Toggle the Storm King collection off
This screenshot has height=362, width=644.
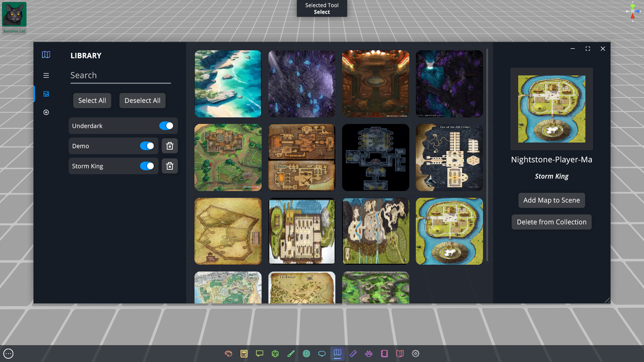click(x=147, y=166)
